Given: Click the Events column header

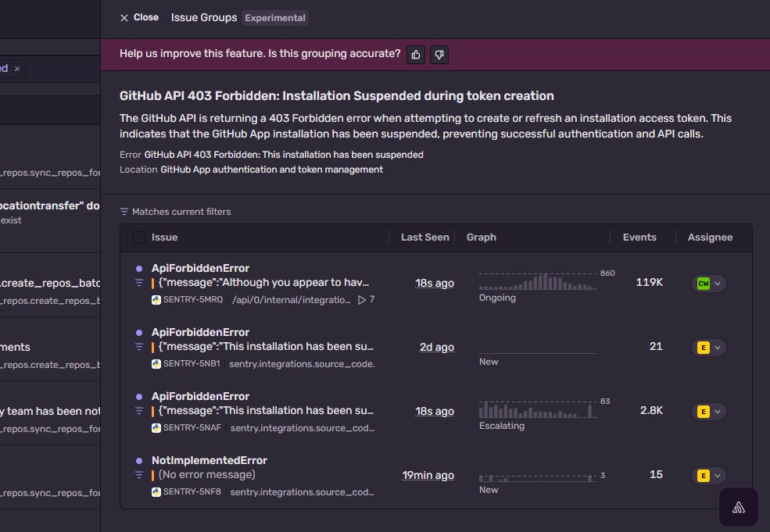Looking at the screenshot, I should click(639, 237).
